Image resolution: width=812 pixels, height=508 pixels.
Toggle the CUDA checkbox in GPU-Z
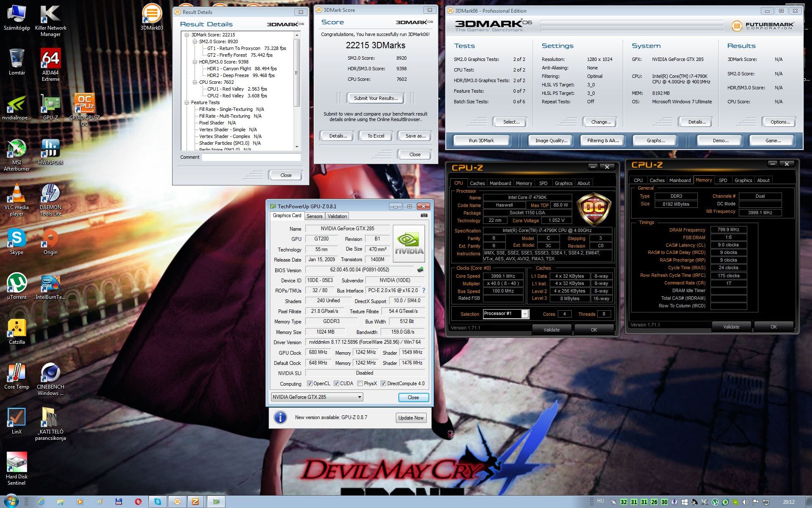pos(336,384)
